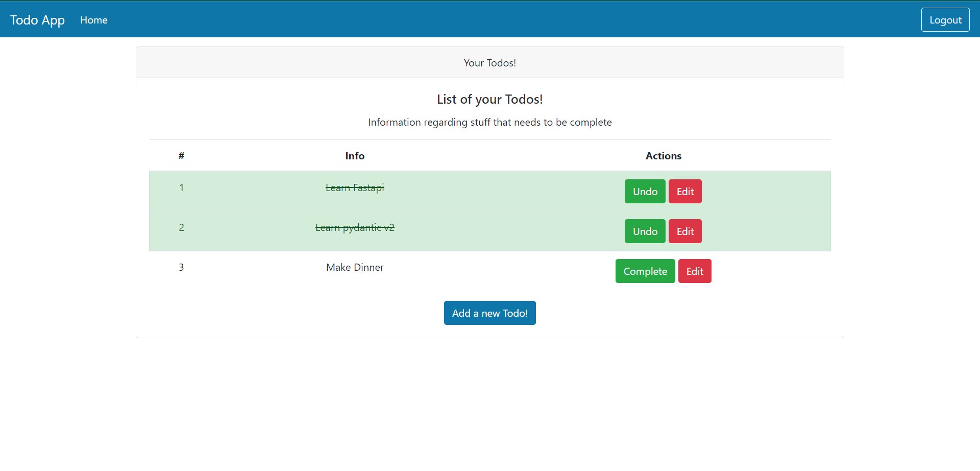
Task: Edit the Learn pydantic v2 todo
Action: tap(685, 231)
